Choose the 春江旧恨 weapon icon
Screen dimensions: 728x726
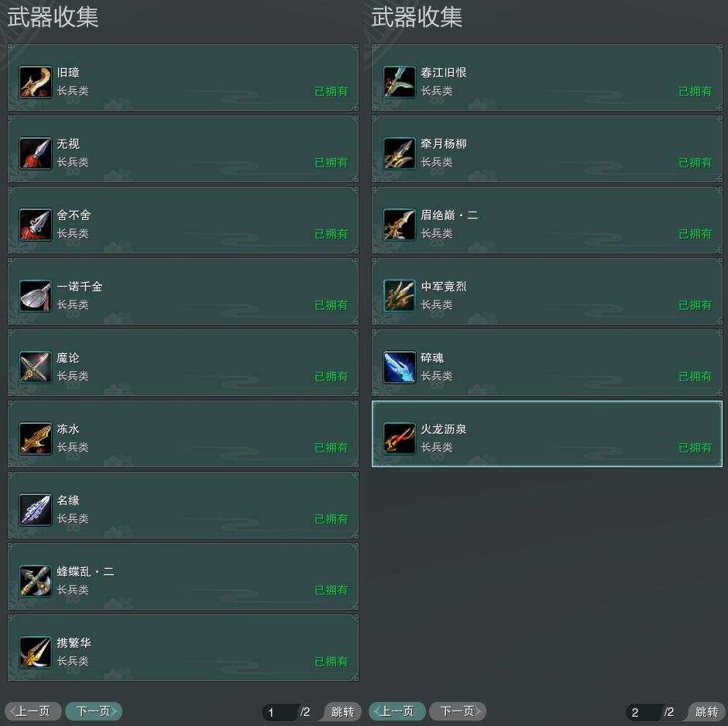click(x=400, y=82)
